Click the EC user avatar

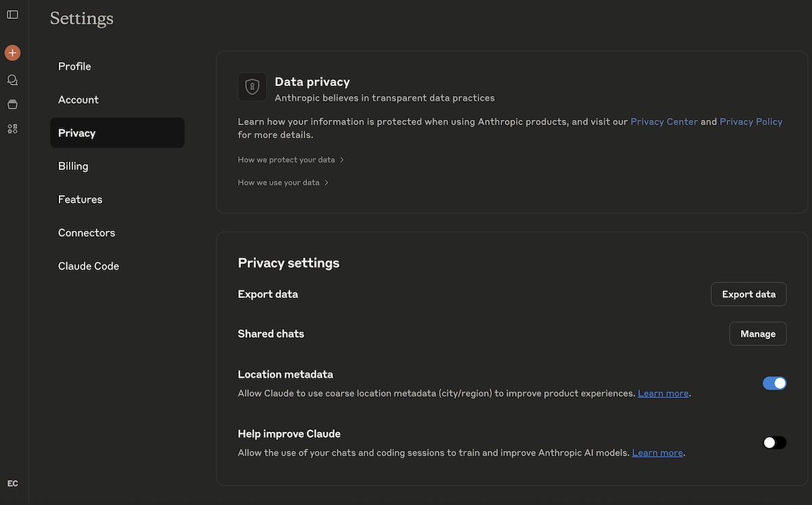12,483
